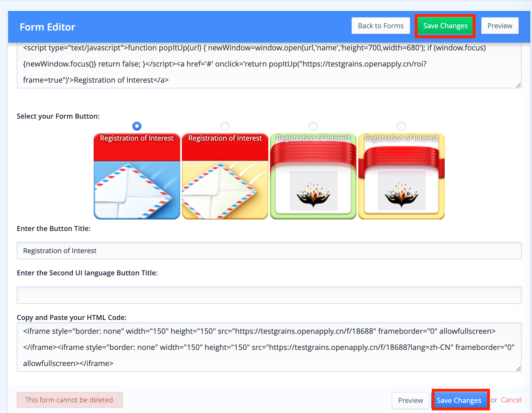Click inside the popItUp script code textarea
532x413 pixels.
pos(269,65)
